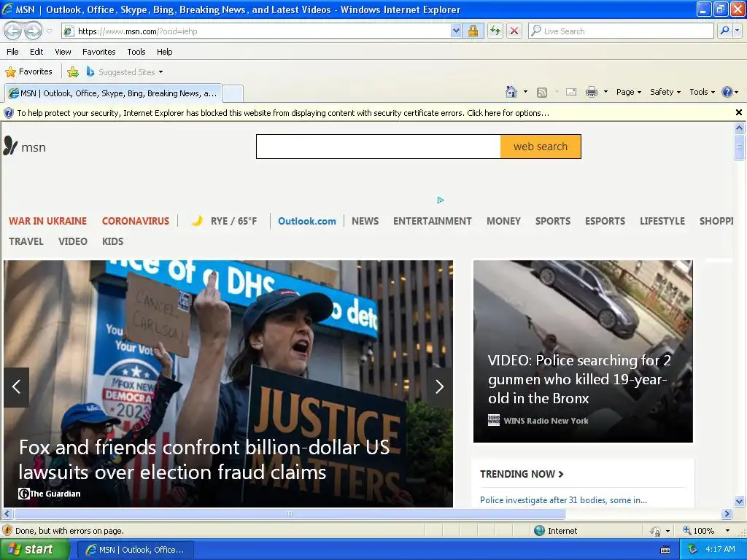
Task: Open the Favorites star button panel
Action: (x=28, y=72)
